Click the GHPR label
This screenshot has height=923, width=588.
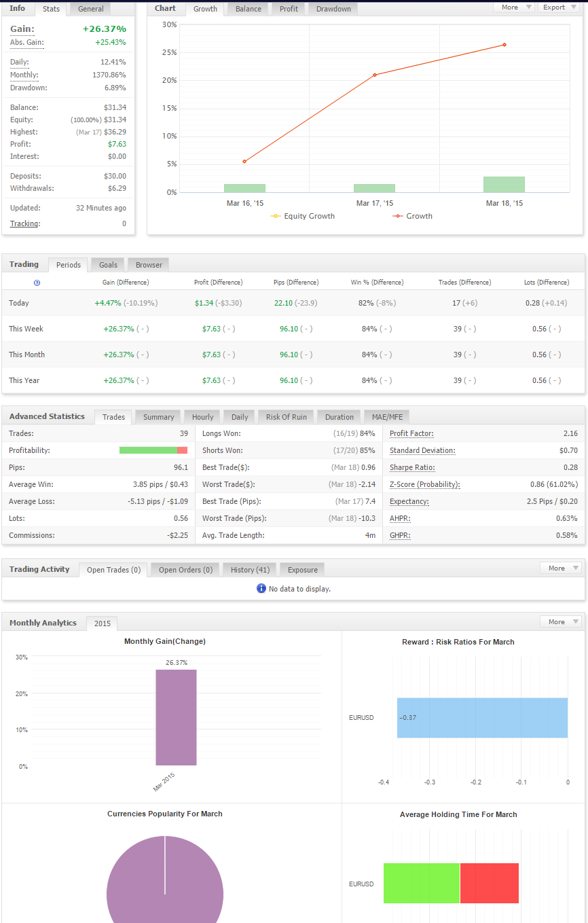(x=401, y=535)
